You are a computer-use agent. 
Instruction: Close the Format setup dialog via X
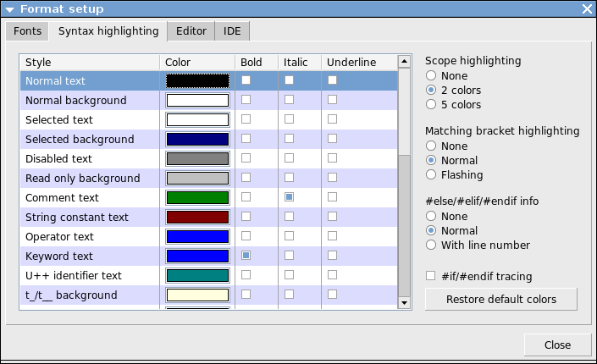coord(587,9)
